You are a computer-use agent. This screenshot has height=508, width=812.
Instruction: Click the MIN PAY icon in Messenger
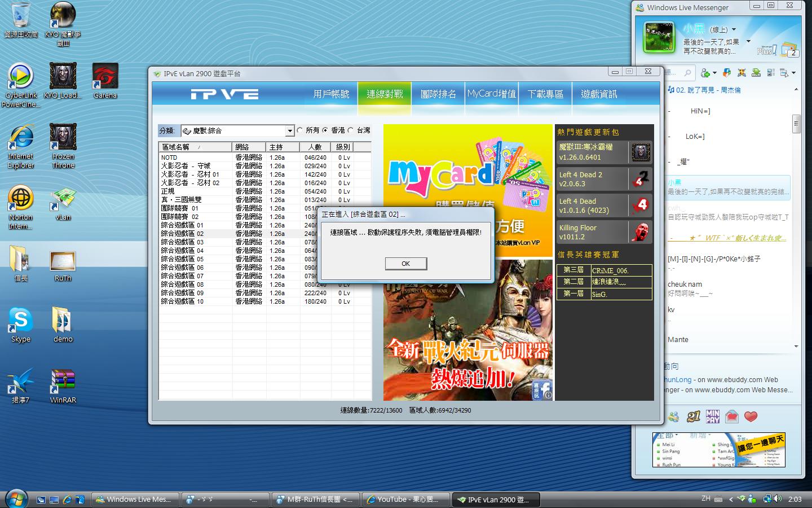click(713, 417)
